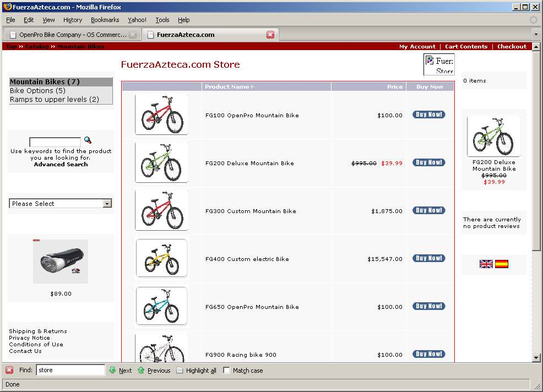Click the Cart Contents header link
Image resolution: width=543 pixels, height=392 pixels.
click(x=466, y=47)
